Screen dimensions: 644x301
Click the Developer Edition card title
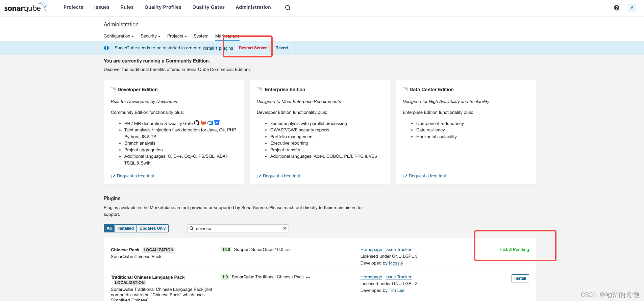pos(138,90)
